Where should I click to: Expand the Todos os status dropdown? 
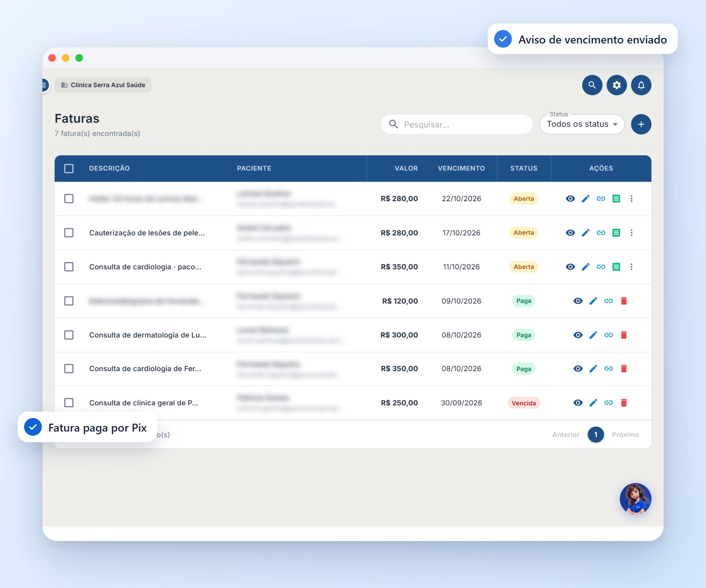[x=582, y=124]
